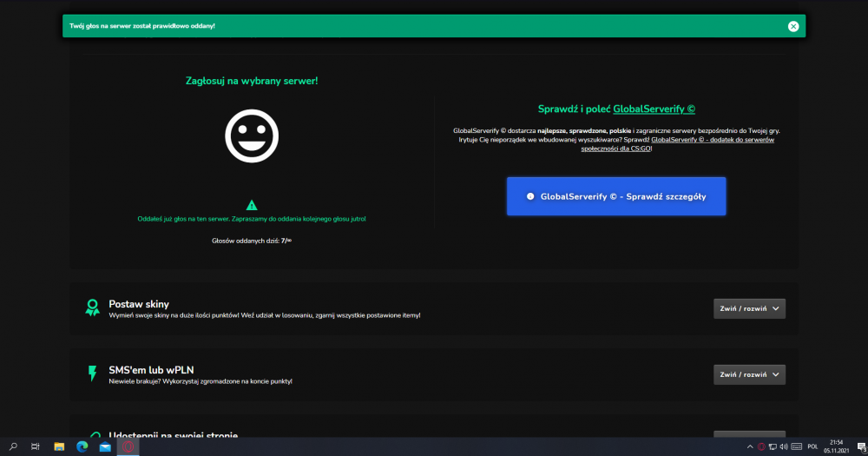This screenshot has height=456, width=868.
Task: Open Microsoft Edge from the taskbar
Action: click(82, 446)
